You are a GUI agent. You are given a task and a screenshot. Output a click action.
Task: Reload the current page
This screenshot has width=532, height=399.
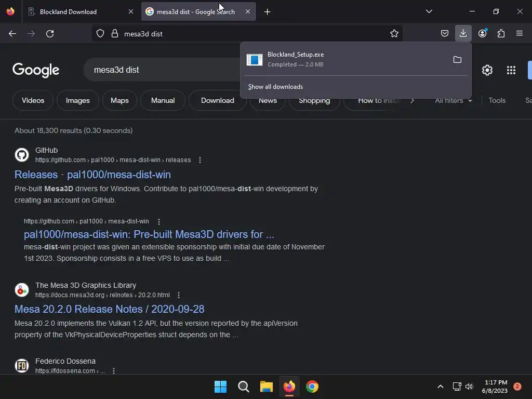coord(50,34)
